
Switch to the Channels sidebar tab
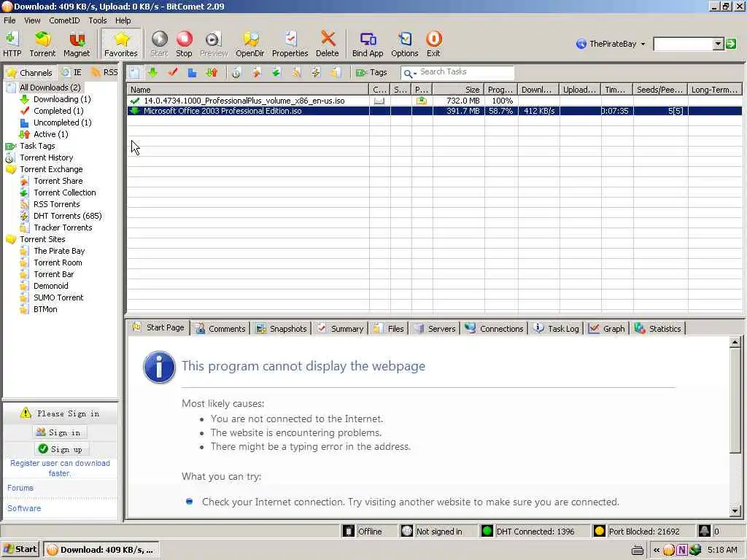tap(29, 72)
